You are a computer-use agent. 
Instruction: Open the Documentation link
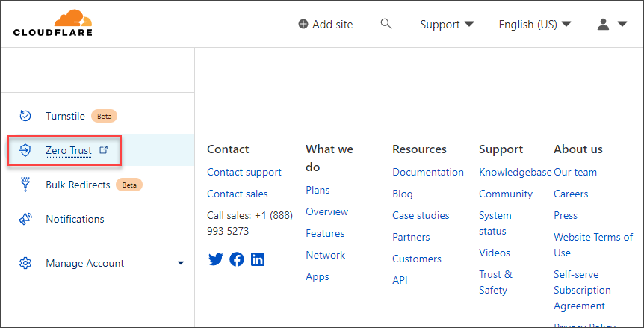click(x=428, y=172)
